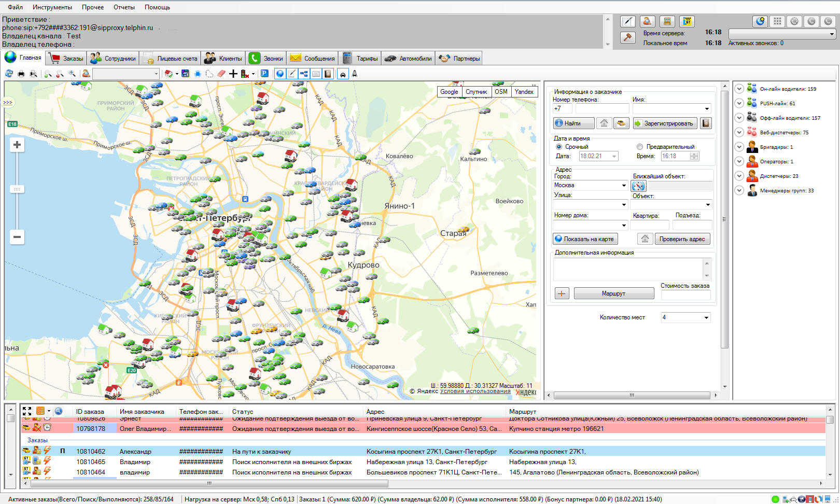Open the Условия использования link on map
Image resolution: width=840 pixels, height=504 pixels.
tap(475, 391)
